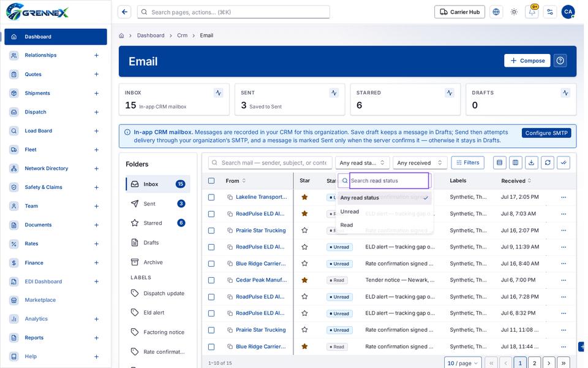Open the CA user avatar menu
The width and height of the screenshot is (588, 368).
click(x=568, y=12)
